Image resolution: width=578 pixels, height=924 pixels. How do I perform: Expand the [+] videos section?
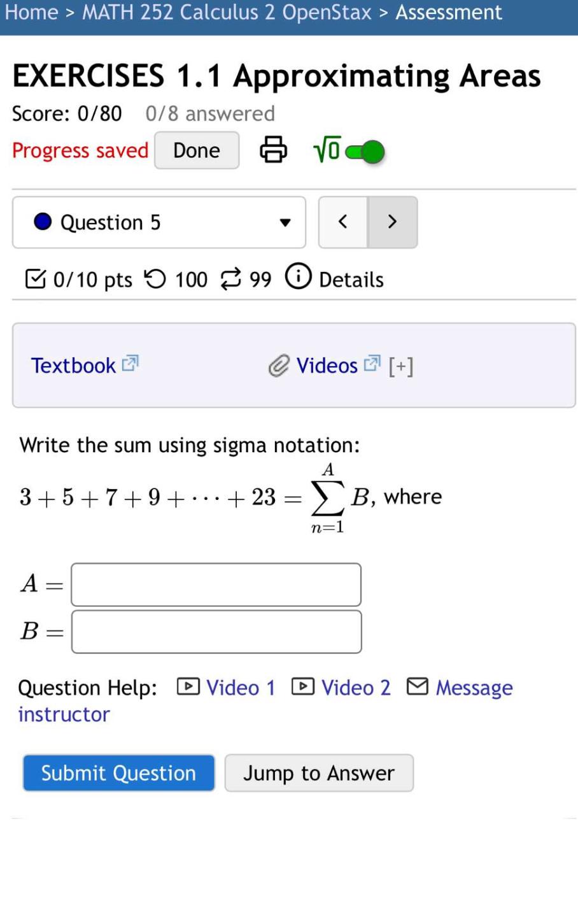tap(402, 366)
